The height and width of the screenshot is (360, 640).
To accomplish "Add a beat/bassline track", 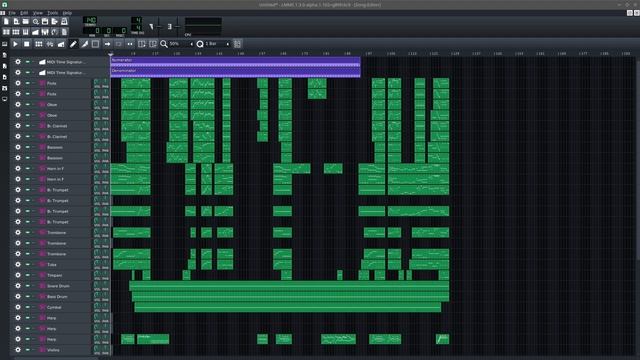I will pos(39,44).
